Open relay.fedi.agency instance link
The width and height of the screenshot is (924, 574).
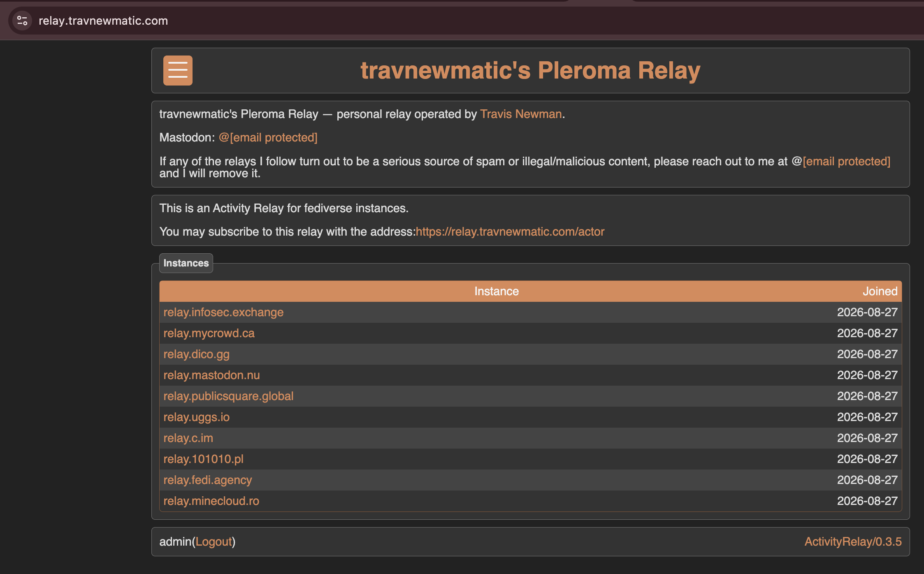coord(207,480)
